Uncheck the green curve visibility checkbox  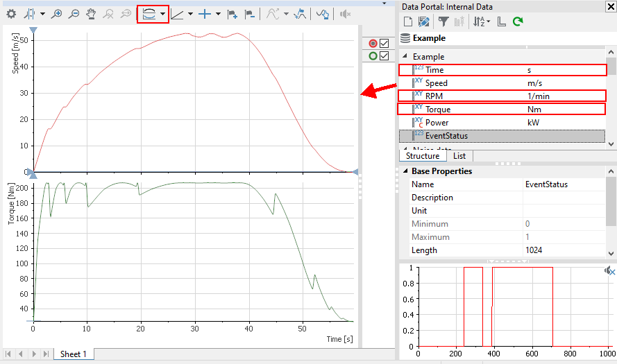384,56
